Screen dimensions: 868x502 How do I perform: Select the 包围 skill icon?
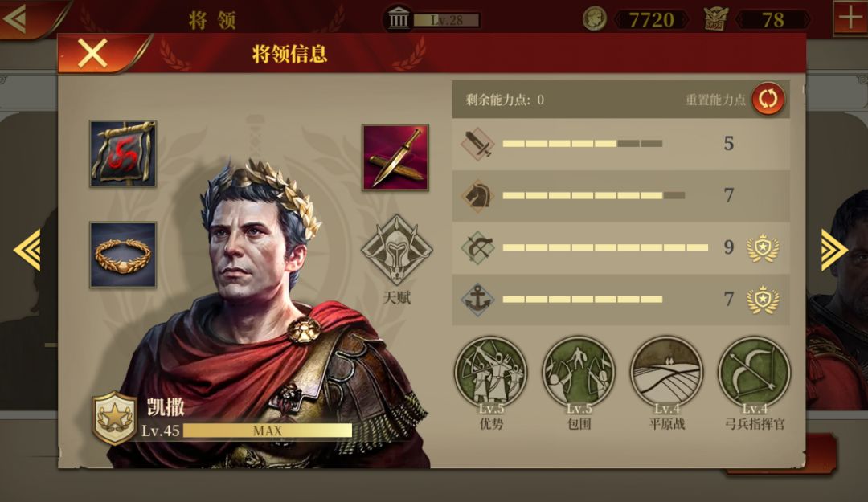tap(579, 373)
